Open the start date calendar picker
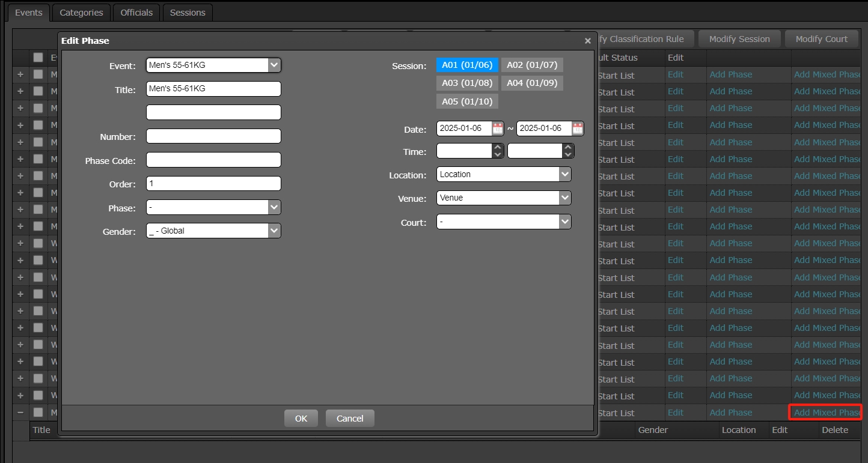Screen dimensions: 868x463 tap(497, 128)
